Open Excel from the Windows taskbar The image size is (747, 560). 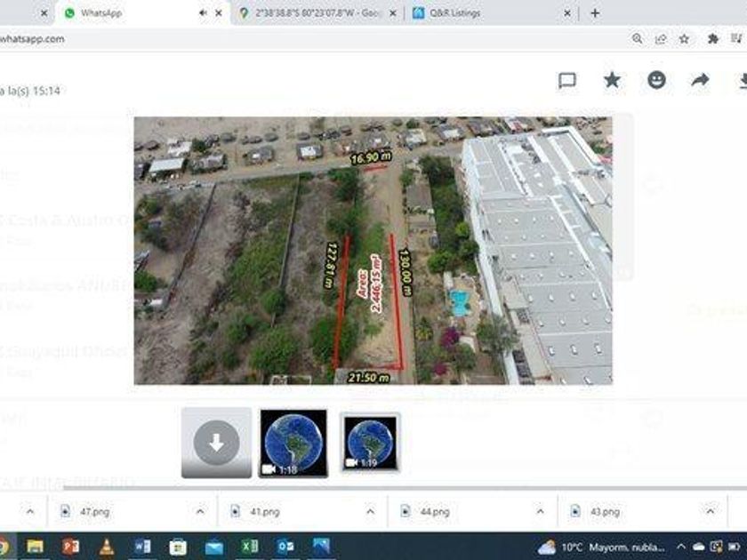(x=250, y=546)
